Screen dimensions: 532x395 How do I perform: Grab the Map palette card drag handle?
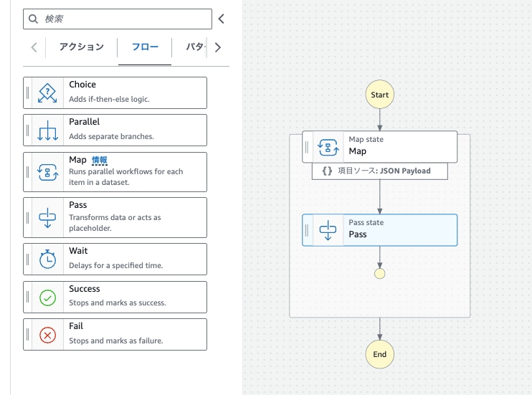click(x=27, y=172)
